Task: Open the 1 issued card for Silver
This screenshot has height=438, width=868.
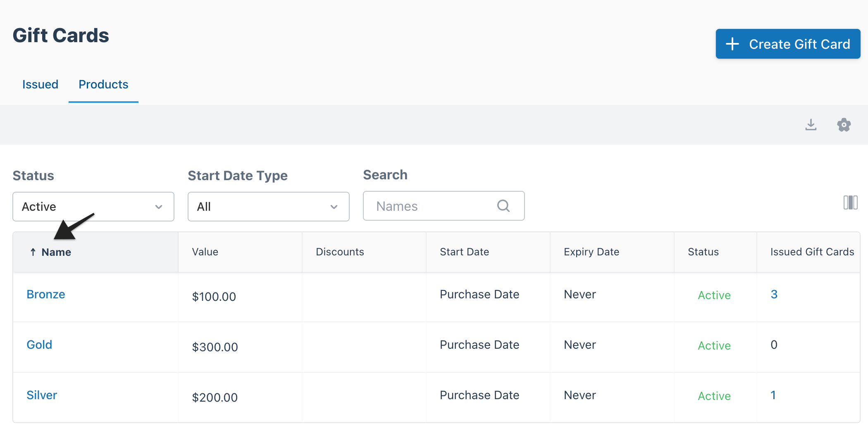Action: click(773, 395)
